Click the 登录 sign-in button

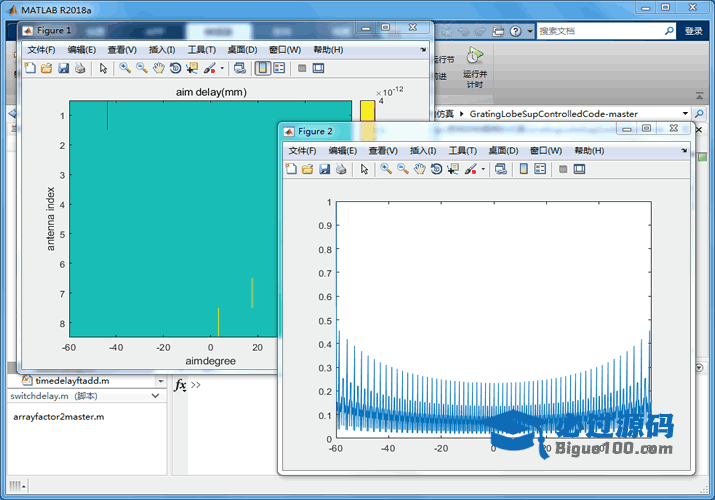[694, 31]
